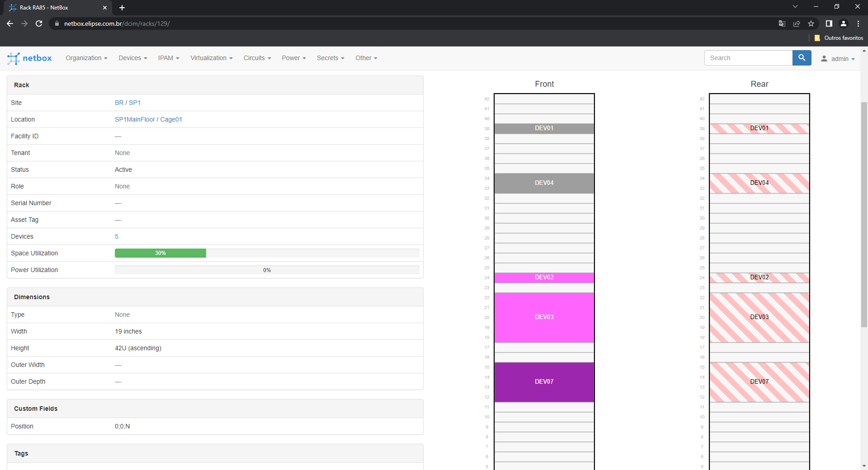
Task: Open the admin user dropdown
Action: coord(838,59)
